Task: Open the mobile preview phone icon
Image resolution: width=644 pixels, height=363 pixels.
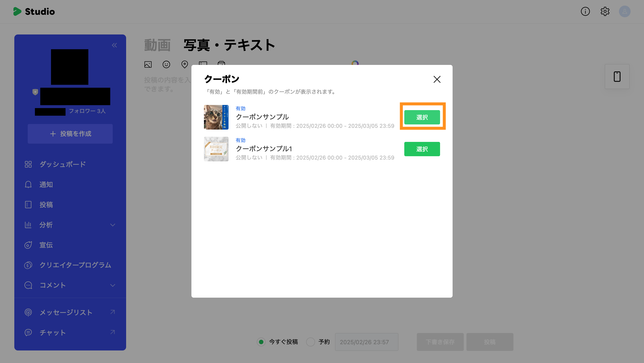Action: (x=617, y=77)
